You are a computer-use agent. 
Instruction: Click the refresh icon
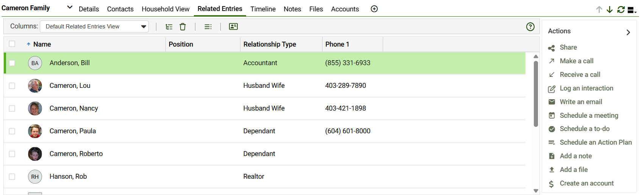click(x=621, y=9)
